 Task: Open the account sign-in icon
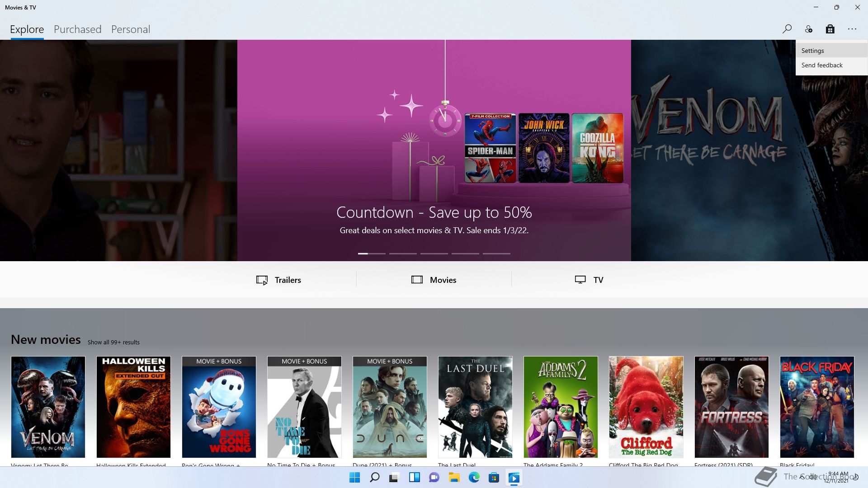pos(808,29)
